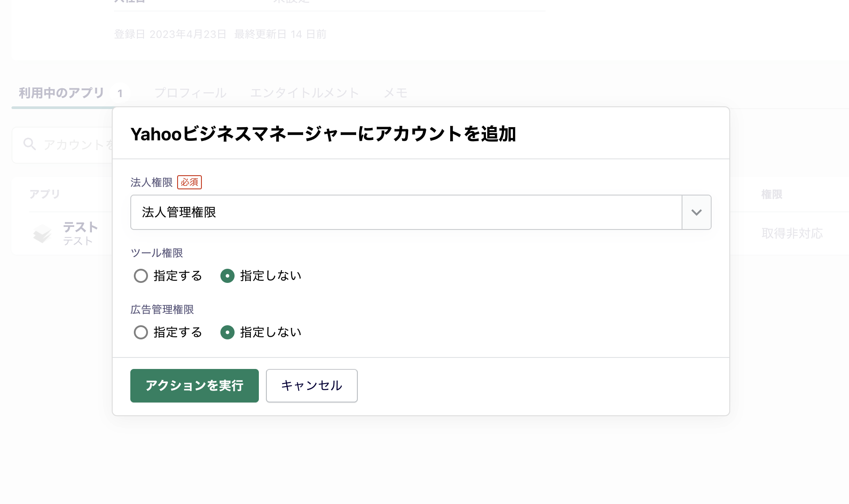Click the キャンセル button
This screenshot has width=849, height=504.
pos(311,386)
